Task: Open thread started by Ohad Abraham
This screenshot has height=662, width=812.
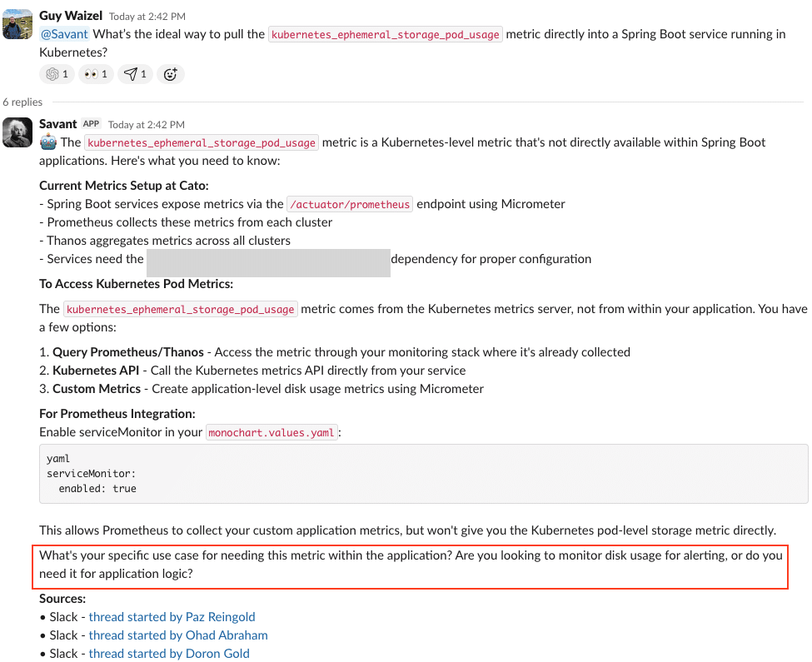Action: click(x=178, y=635)
